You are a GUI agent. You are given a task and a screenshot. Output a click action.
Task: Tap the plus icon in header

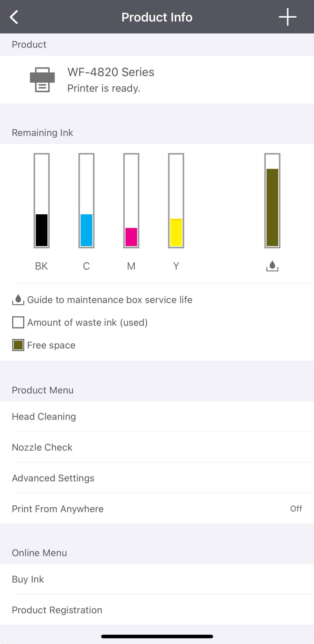pyautogui.click(x=288, y=17)
